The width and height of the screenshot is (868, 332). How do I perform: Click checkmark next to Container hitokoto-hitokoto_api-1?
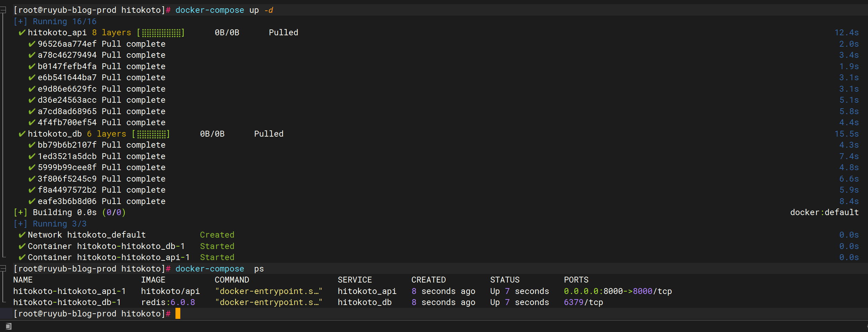coord(22,257)
